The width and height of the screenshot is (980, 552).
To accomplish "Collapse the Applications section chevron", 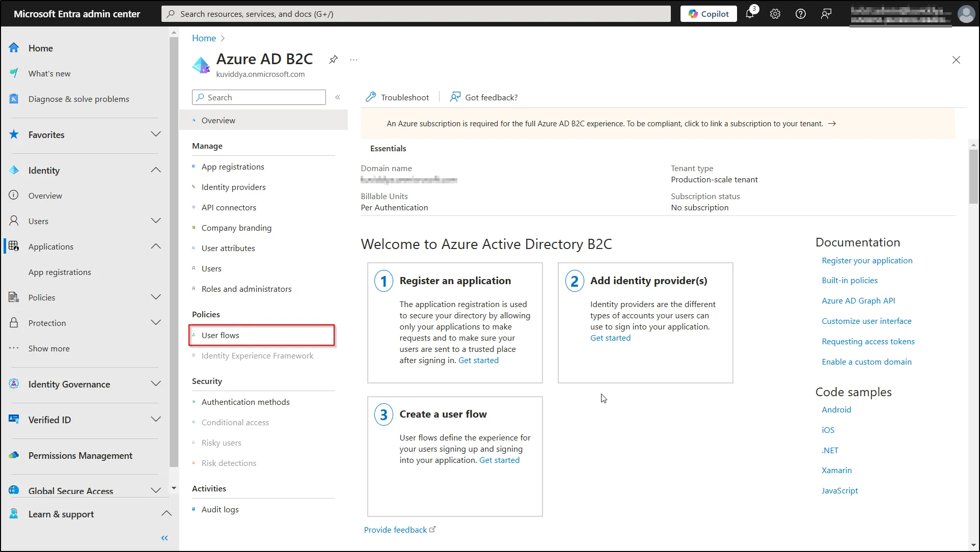I will (156, 246).
